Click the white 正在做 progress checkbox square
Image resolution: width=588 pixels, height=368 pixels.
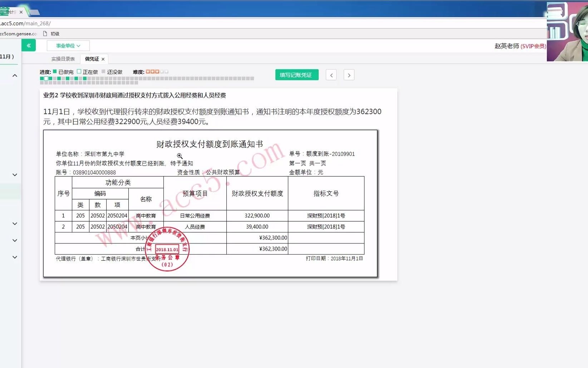pos(79,72)
